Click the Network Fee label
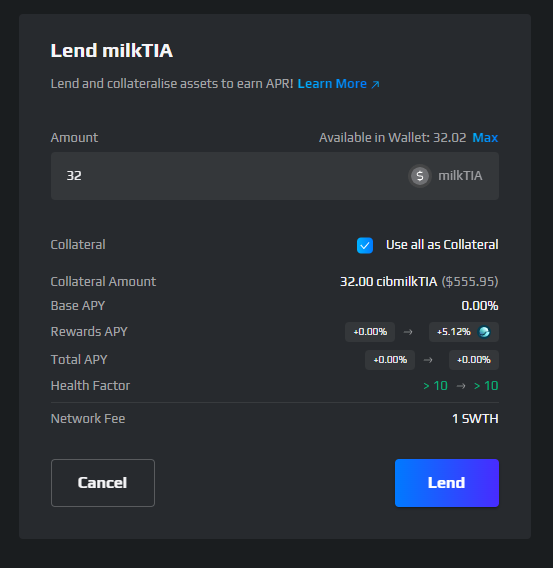The width and height of the screenshot is (553, 568). 88,419
